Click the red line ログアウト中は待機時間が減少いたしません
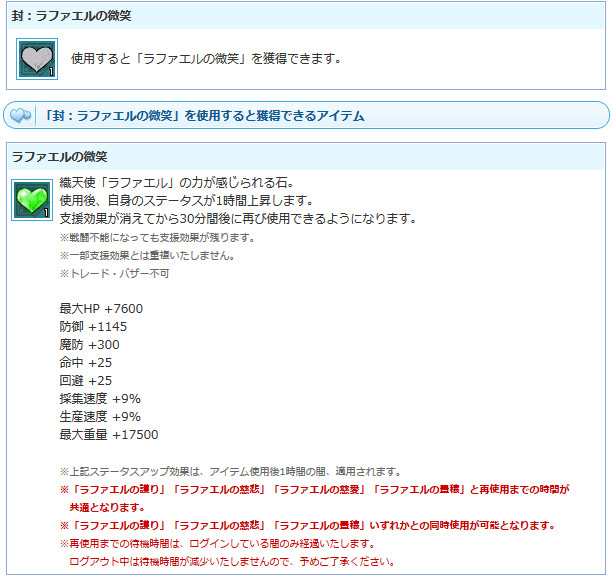The width and height of the screenshot is (612, 577). click(x=232, y=561)
